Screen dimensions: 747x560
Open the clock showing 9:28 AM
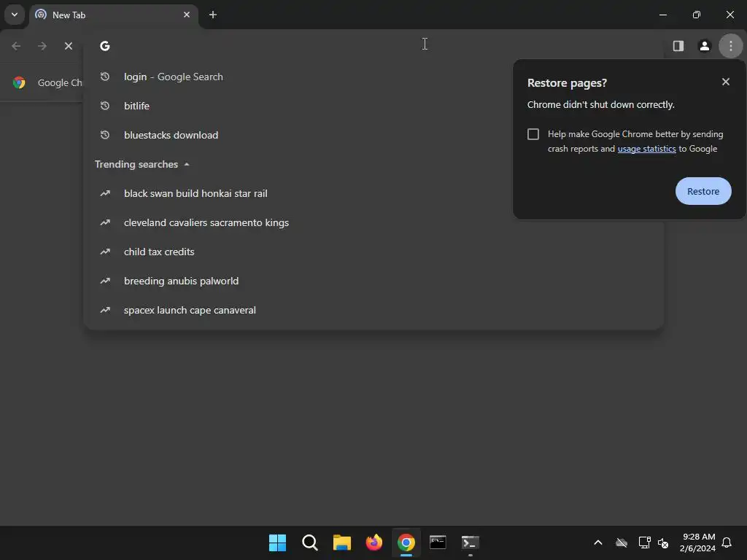pyautogui.click(x=697, y=542)
